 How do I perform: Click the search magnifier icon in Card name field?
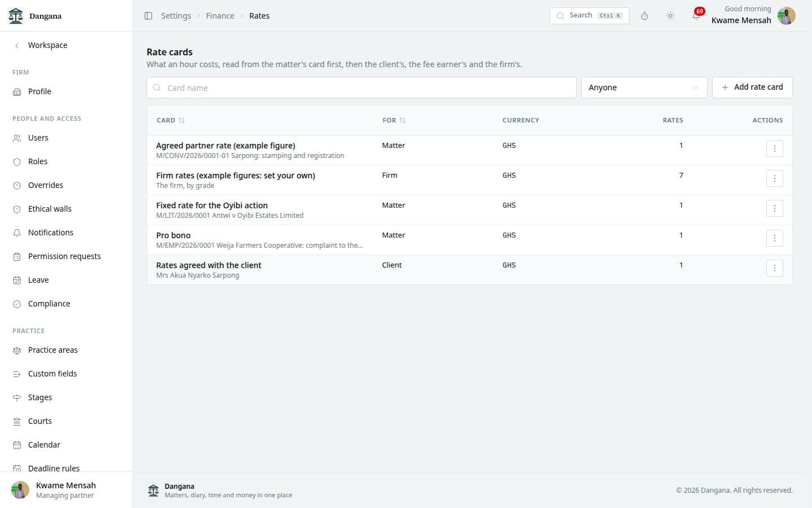[157, 87]
